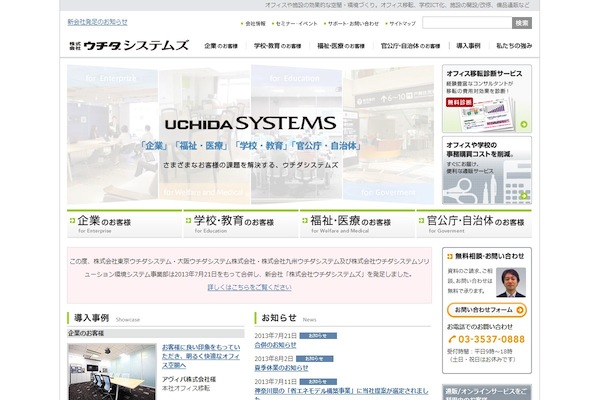This screenshot has width=600, height=400.
Task: Open the 通販/オンラインサービス banner
Action: pos(487,392)
